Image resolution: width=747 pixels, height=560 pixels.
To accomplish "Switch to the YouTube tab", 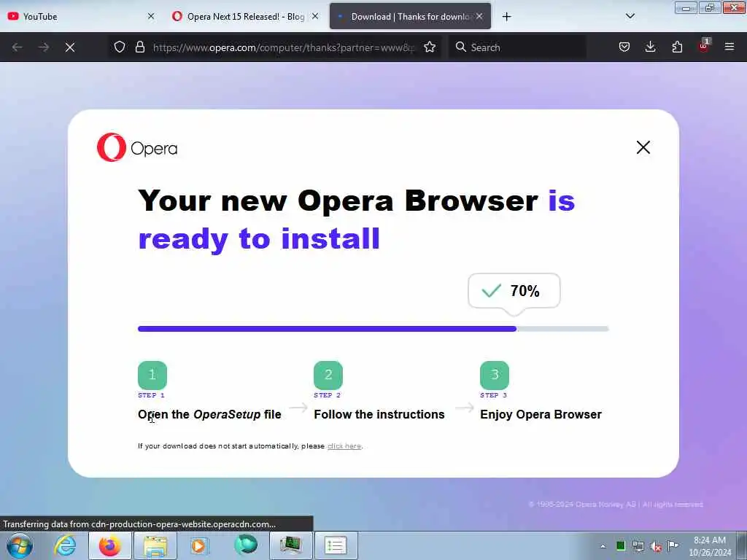I will coord(81,16).
